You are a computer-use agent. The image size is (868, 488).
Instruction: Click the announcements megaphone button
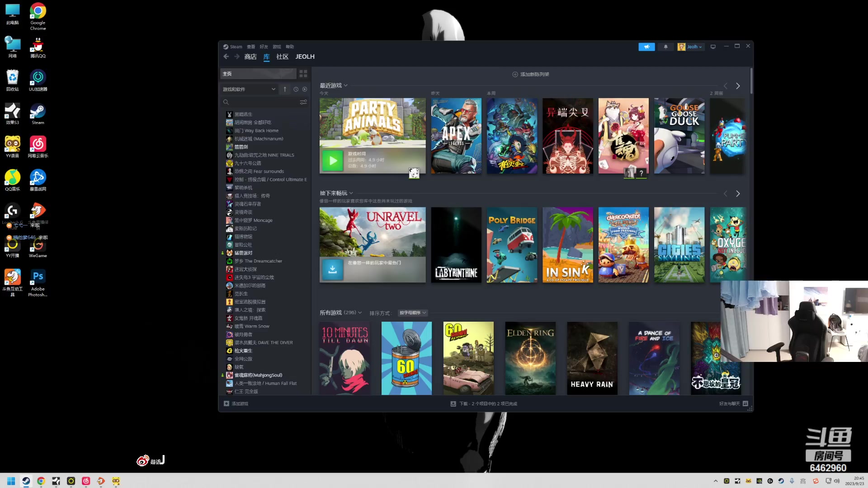(646, 47)
